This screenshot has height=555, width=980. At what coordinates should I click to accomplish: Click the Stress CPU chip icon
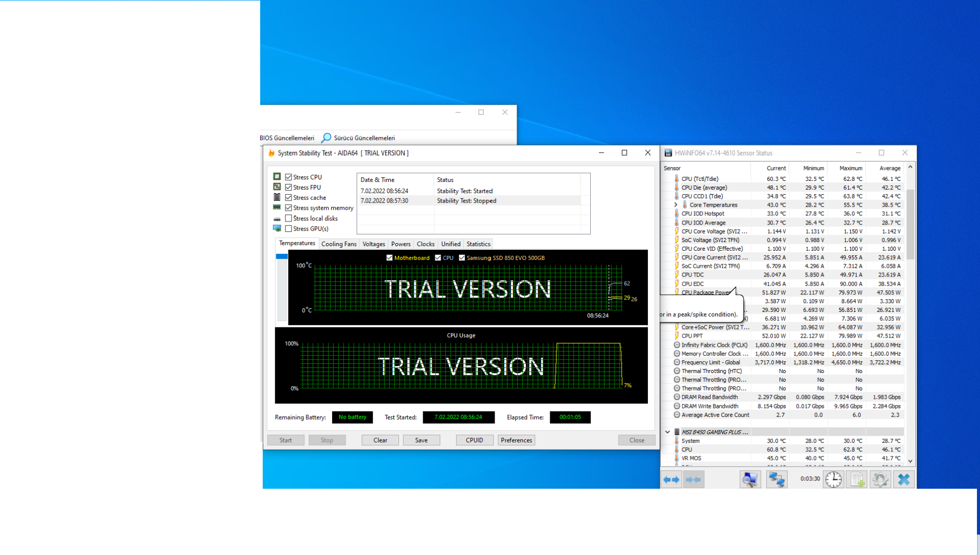click(277, 177)
